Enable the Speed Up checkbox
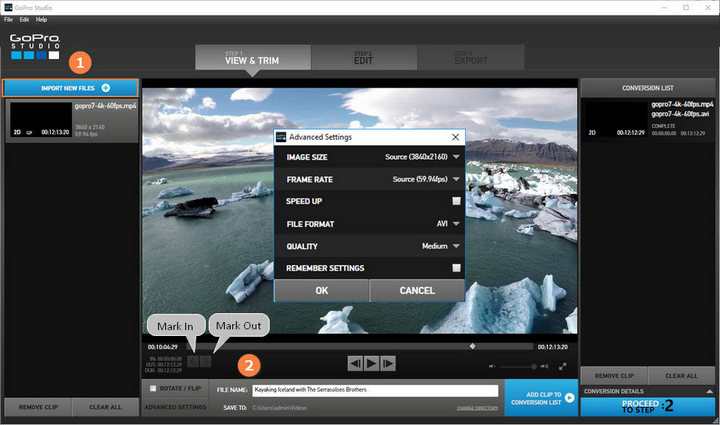Viewport: 720px width, 425px height. click(x=455, y=201)
